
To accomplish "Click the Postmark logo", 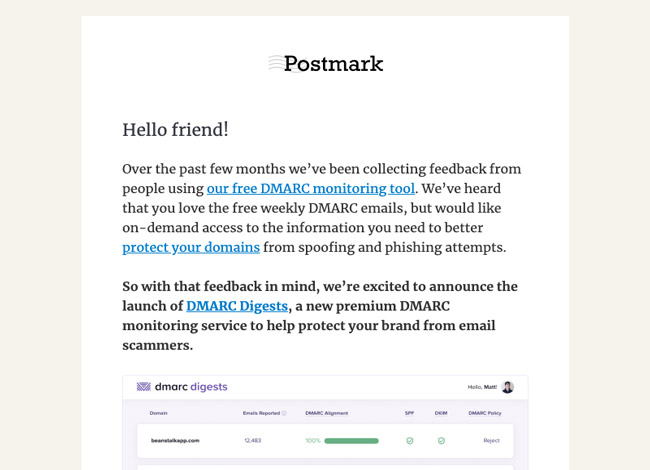I will point(325,64).
